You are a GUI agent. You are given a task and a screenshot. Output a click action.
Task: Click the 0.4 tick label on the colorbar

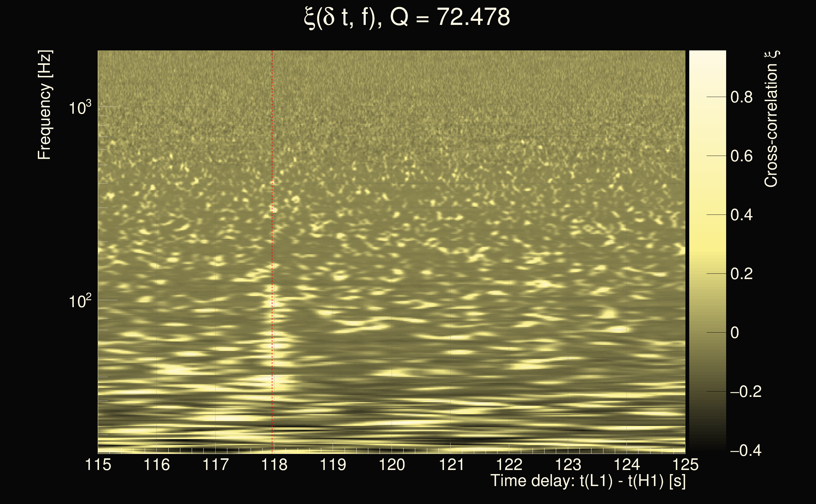(741, 215)
